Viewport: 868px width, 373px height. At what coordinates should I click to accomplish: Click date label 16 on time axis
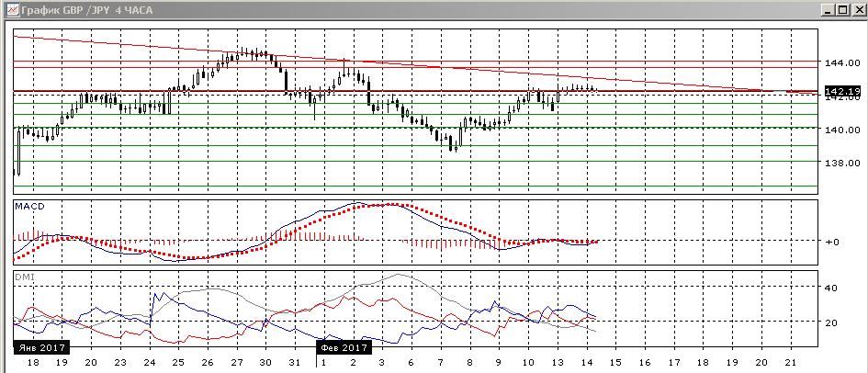pos(645,363)
